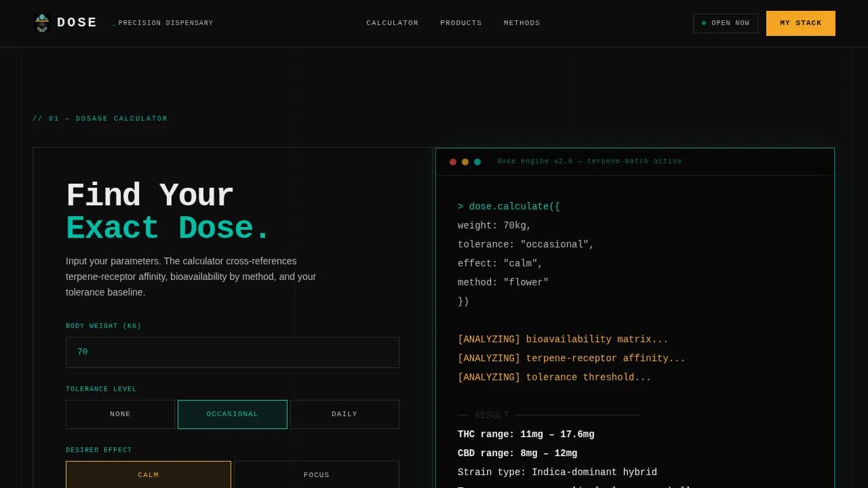The height and width of the screenshot is (488, 868).
Task: Click the 'Body Weight (KG)' label
Action: coord(104,326)
